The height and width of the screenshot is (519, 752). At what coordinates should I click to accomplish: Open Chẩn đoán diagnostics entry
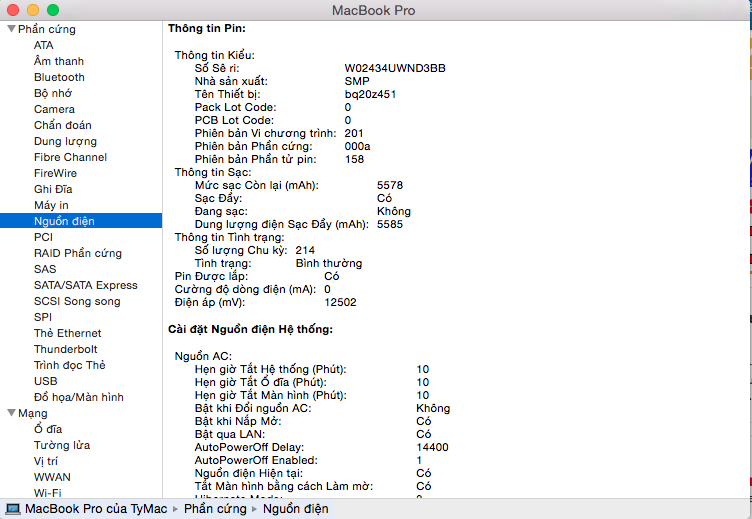coord(63,125)
